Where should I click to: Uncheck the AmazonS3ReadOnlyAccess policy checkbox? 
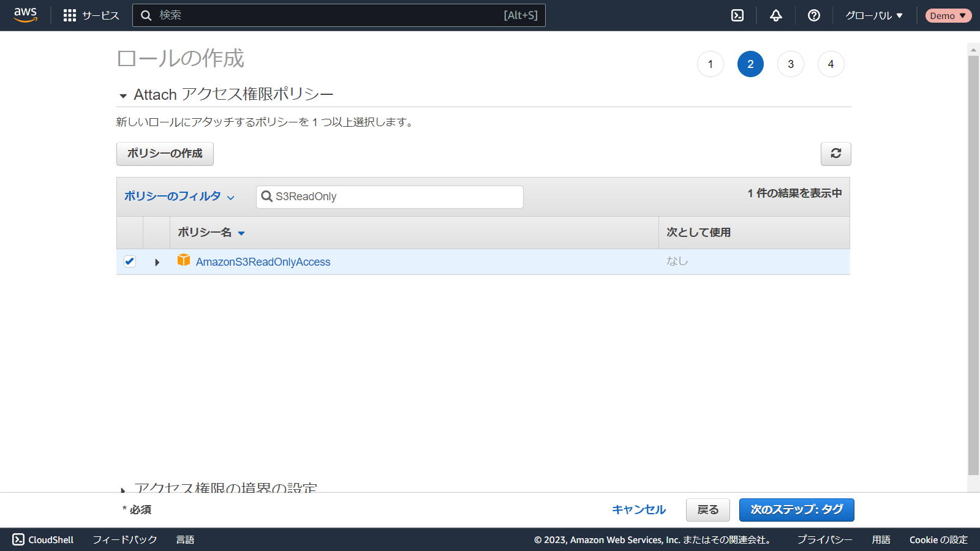[130, 261]
